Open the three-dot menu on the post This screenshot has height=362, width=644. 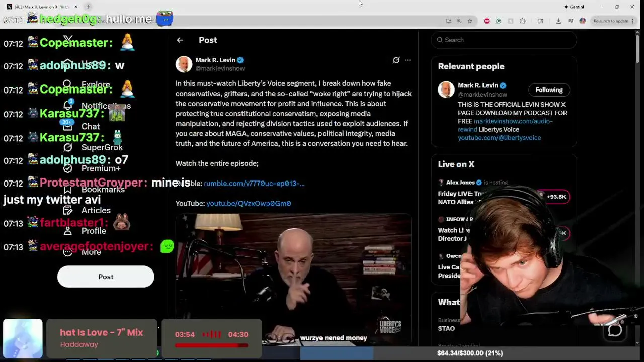(x=408, y=60)
